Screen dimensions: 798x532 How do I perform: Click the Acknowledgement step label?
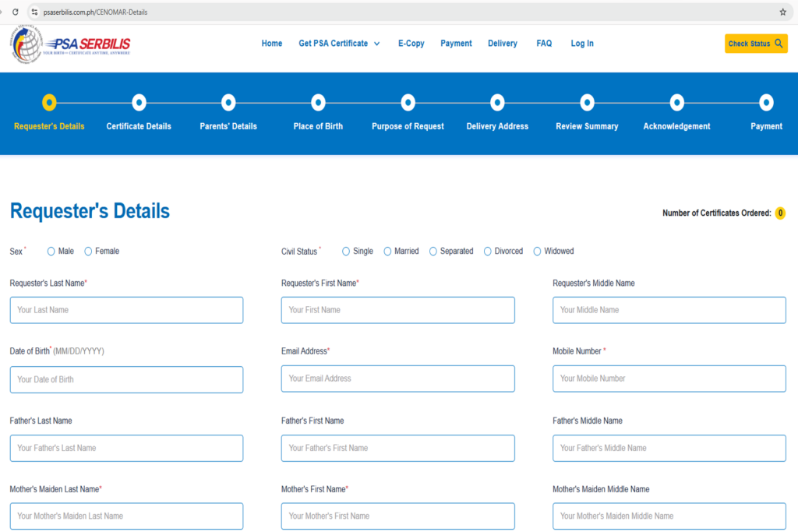point(677,126)
